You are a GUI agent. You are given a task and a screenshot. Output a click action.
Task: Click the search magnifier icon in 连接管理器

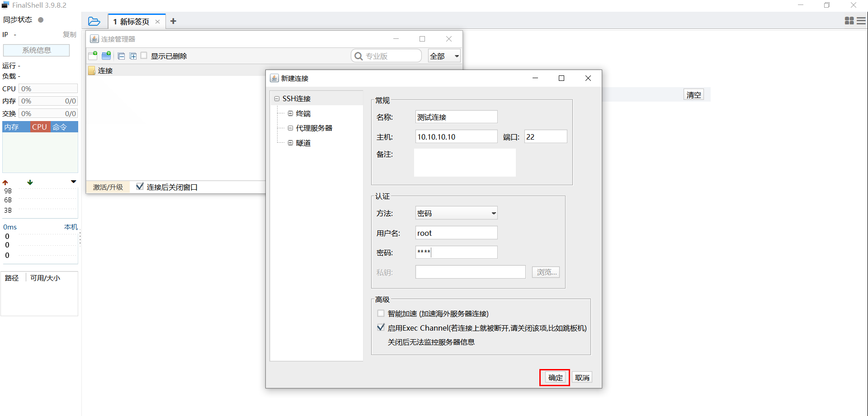359,56
